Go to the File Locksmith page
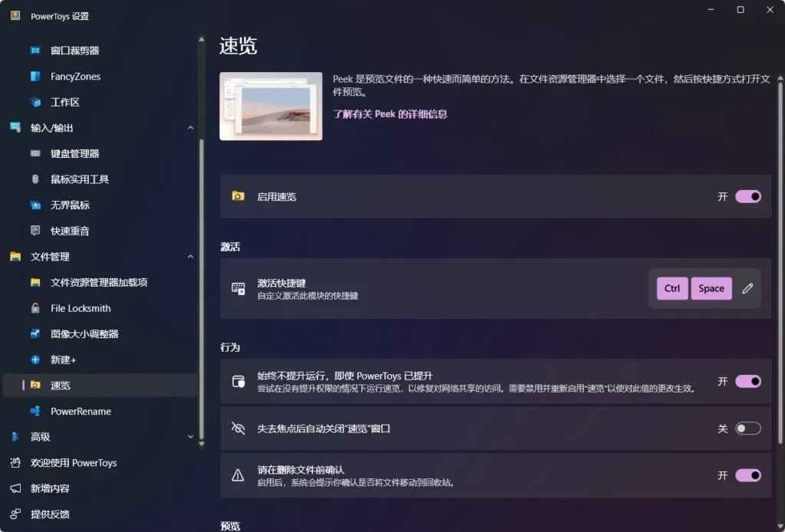 click(100, 308)
